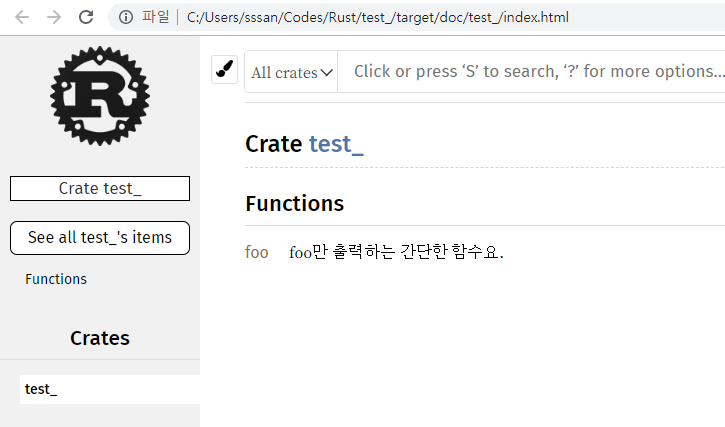The height and width of the screenshot is (427, 725).
Task: Expand the All crates dropdown
Action: pos(291,72)
